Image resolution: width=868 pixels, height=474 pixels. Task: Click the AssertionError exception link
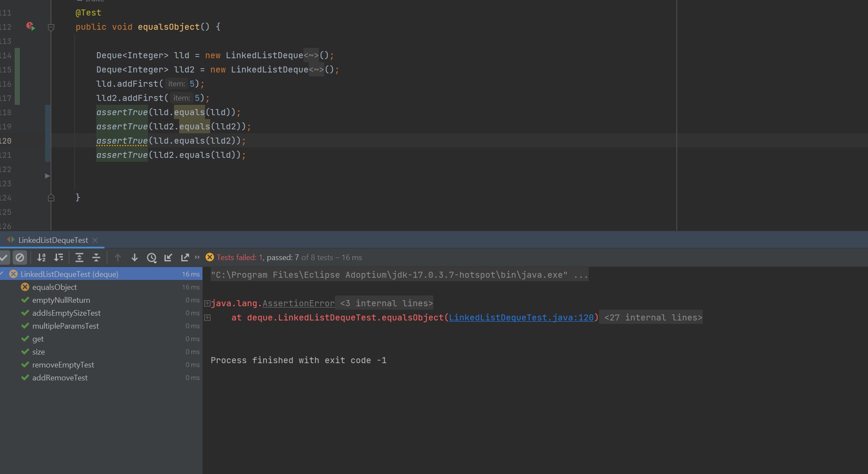coord(298,304)
